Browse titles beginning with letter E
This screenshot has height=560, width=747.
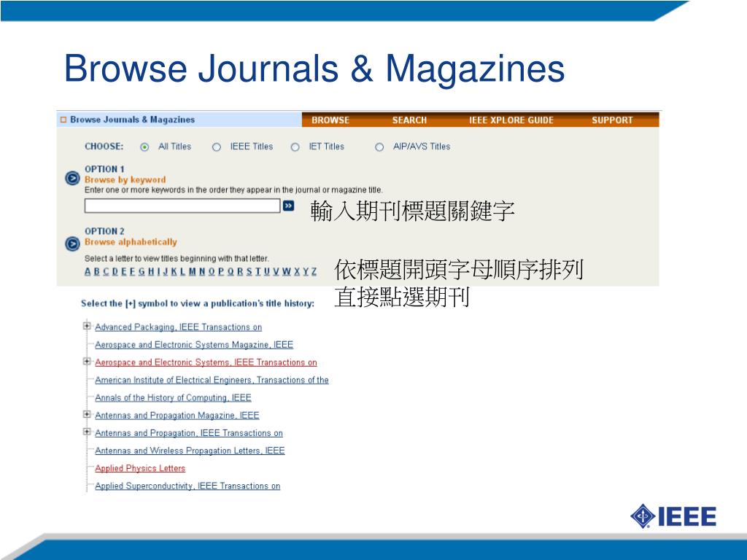124,271
